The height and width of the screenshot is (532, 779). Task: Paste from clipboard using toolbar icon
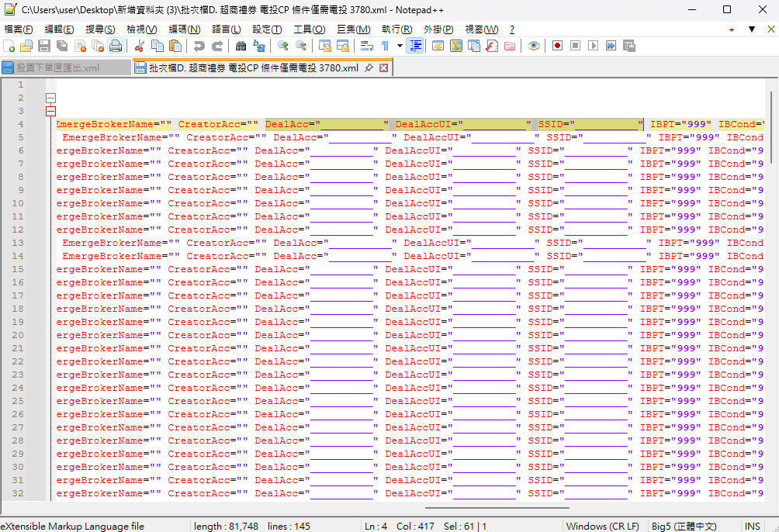click(175, 47)
